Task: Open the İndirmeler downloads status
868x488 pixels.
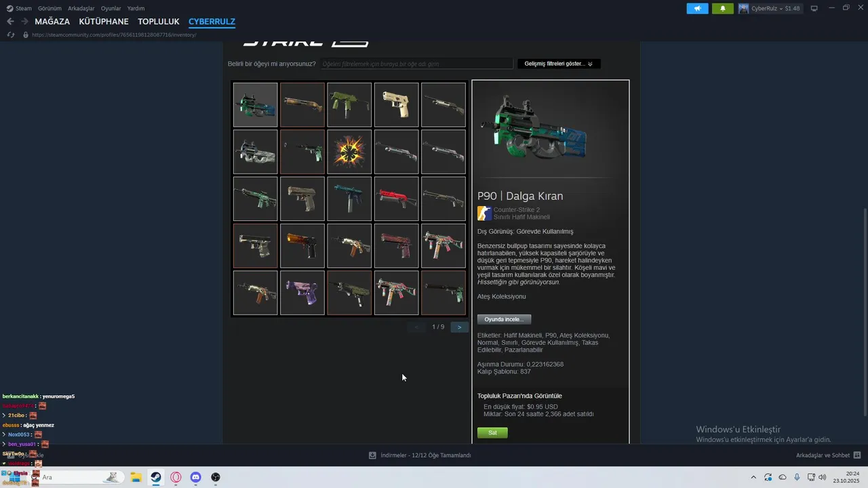Action: click(420, 455)
